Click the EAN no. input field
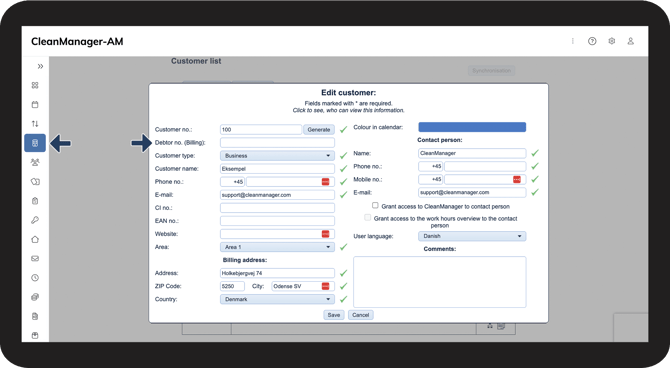The height and width of the screenshot is (368, 670). 277,221
